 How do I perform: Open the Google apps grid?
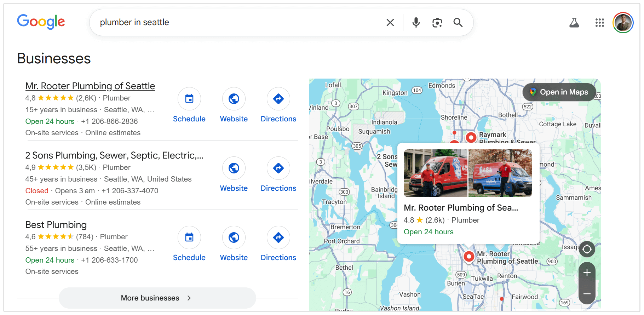tap(599, 23)
